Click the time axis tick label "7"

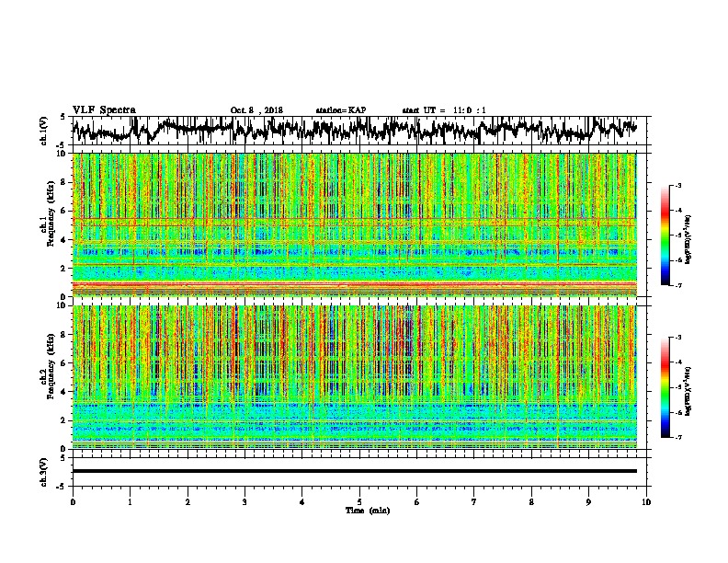pyautogui.click(x=474, y=502)
